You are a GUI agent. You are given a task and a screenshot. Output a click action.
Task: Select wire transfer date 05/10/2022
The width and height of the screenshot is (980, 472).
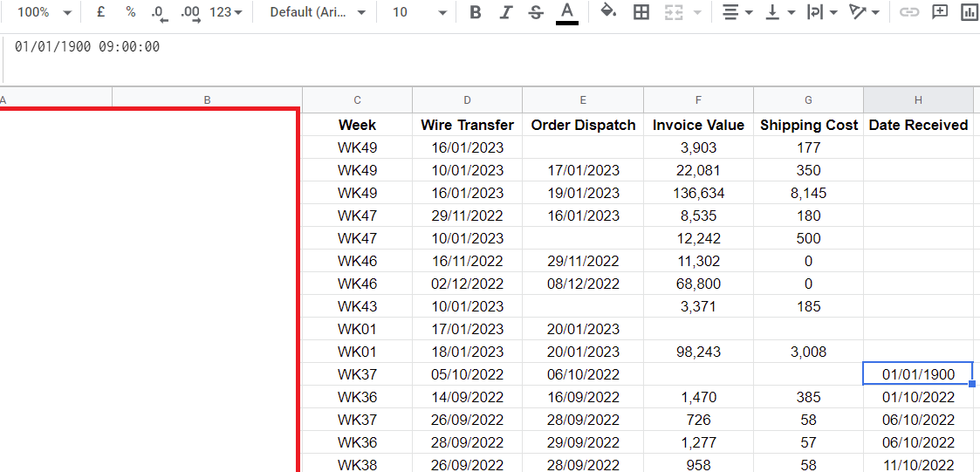coord(468,374)
